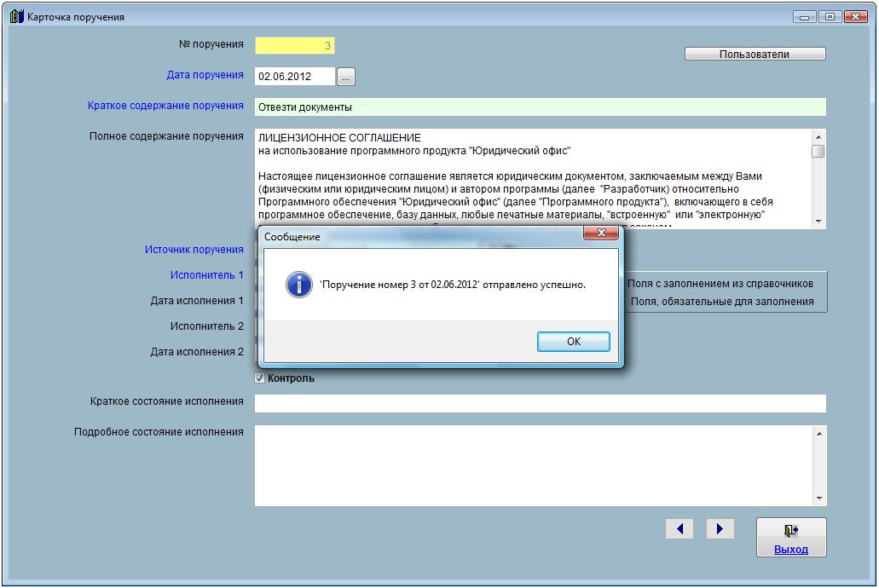The height and width of the screenshot is (588, 879).
Task: Open the Пользователи button
Action: pyautogui.click(x=755, y=54)
